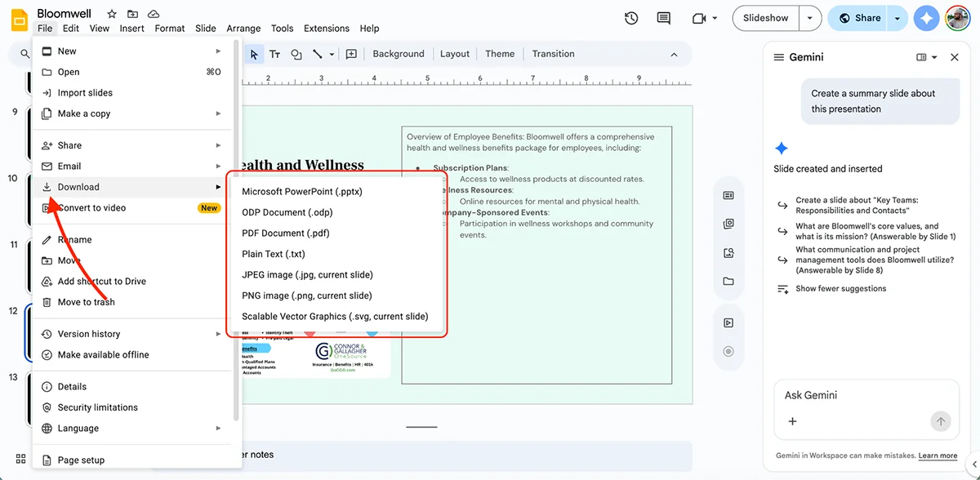Select the arrow cursor tool
This screenshot has width=980, height=480.
[254, 54]
